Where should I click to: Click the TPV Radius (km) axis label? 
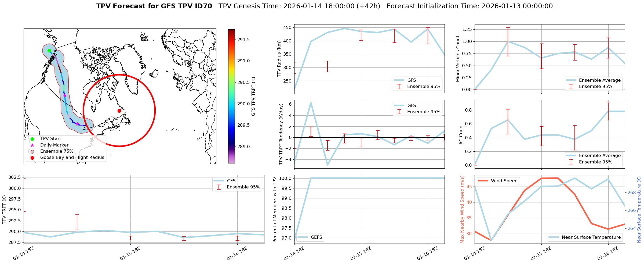coord(279,59)
